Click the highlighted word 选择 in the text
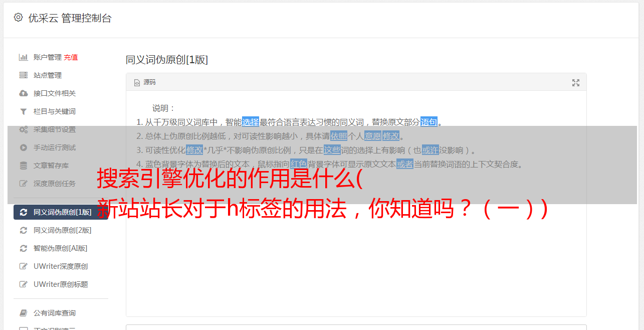Viewport: 644px width, 330px height. [x=251, y=122]
